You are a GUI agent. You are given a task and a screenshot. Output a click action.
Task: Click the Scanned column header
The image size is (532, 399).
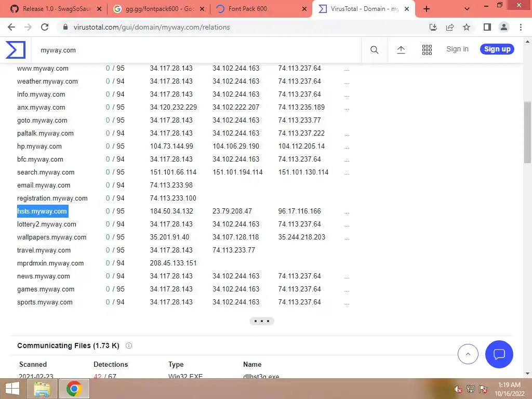pyautogui.click(x=33, y=364)
